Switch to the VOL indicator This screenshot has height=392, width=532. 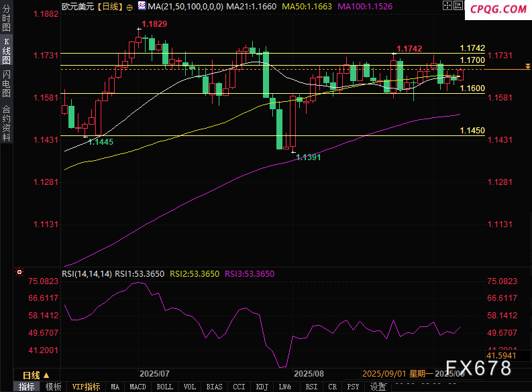point(190,387)
